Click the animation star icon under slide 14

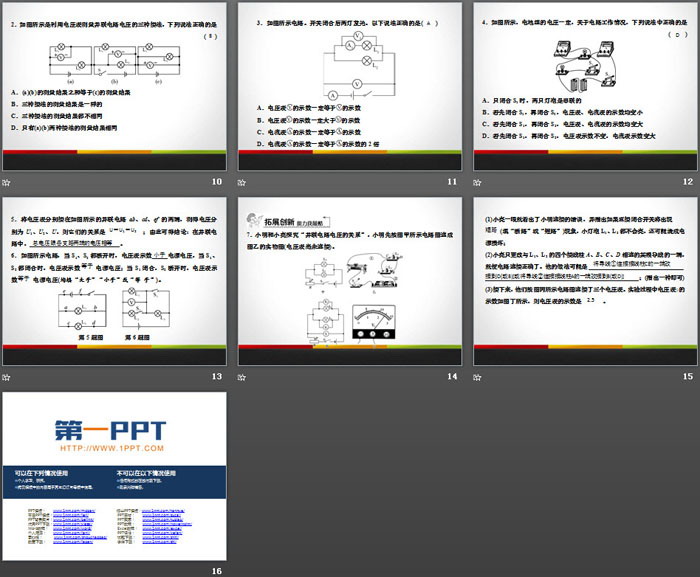point(242,377)
